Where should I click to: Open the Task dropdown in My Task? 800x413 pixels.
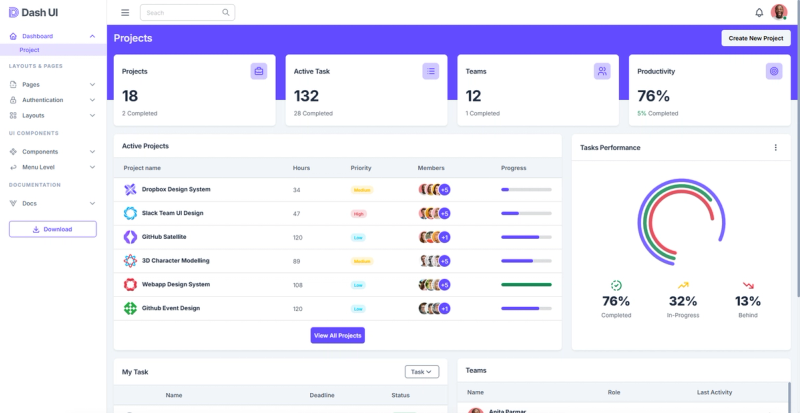[422, 372]
